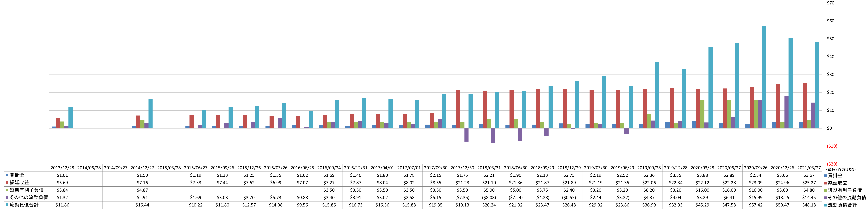Click the 2015/03/28 date column header
Image resolution: width=868 pixels, height=209 pixels.
coord(169,168)
